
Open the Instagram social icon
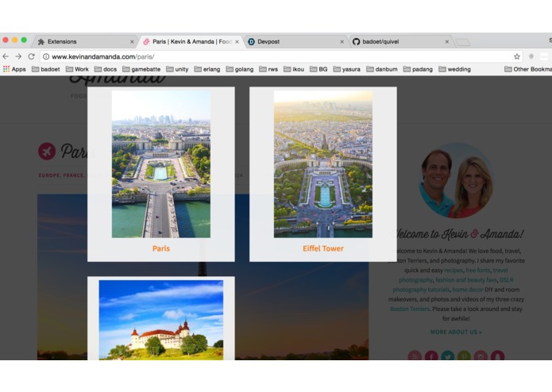click(x=481, y=355)
